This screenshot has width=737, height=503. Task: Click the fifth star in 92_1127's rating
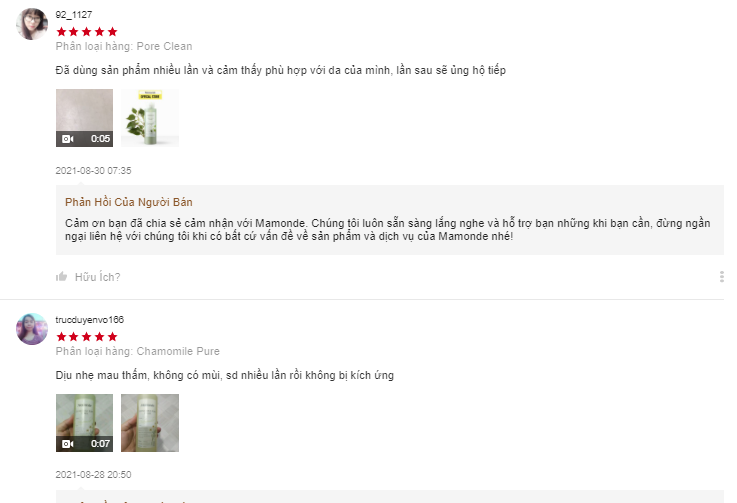[x=112, y=32]
